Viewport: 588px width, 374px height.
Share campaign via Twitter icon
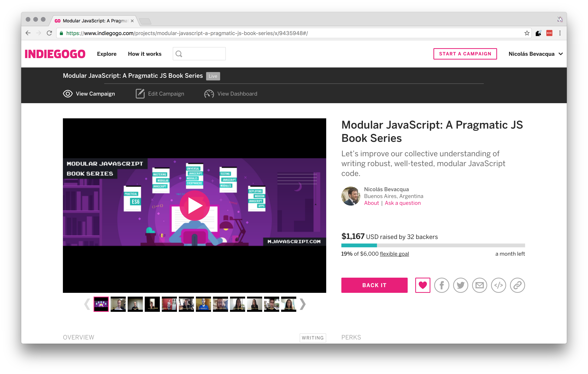(461, 285)
